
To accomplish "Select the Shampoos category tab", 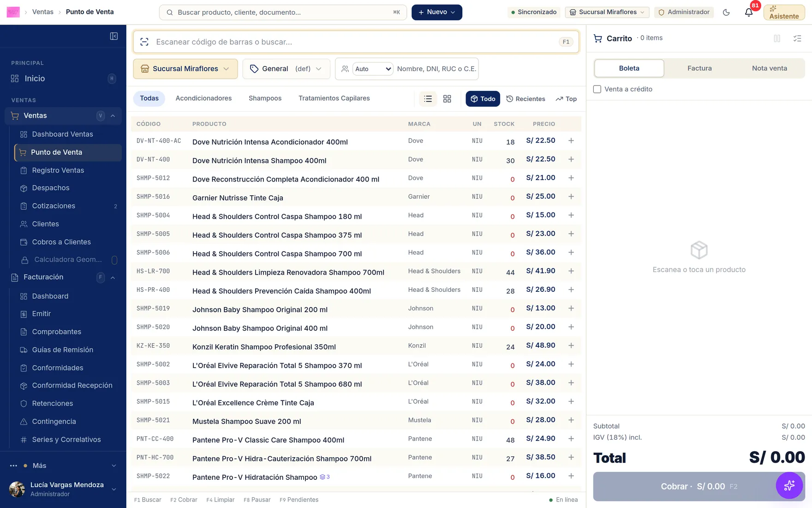I will (x=265, y=98).
